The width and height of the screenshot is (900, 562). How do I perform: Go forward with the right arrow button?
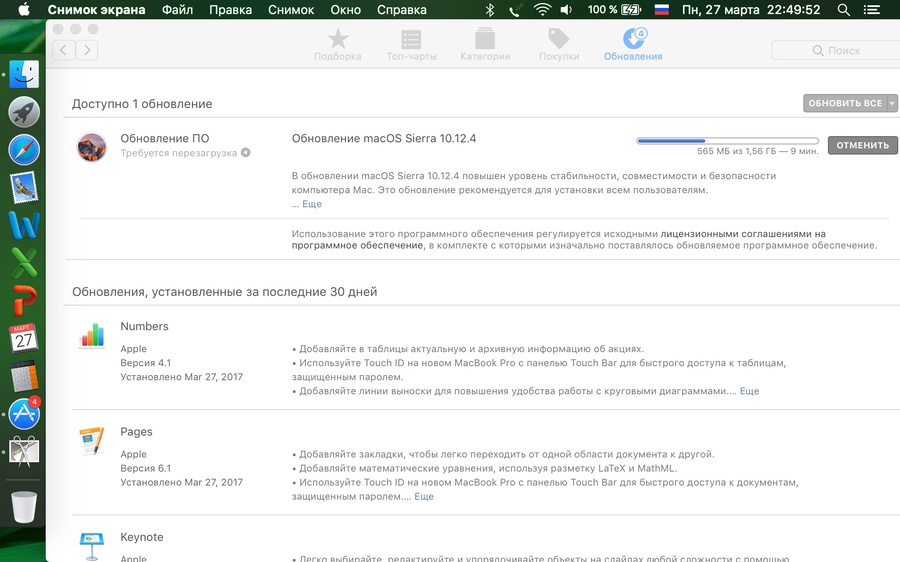pos(87,50)
